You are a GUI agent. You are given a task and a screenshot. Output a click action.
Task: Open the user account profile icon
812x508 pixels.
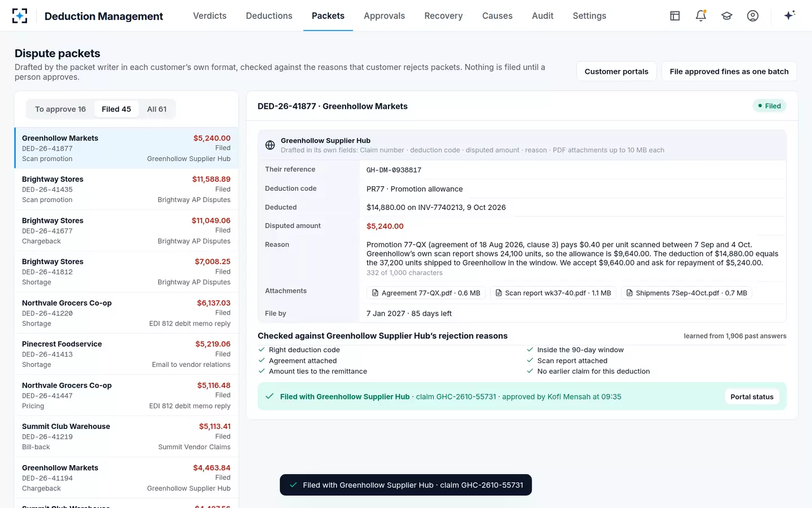(753, 16)
